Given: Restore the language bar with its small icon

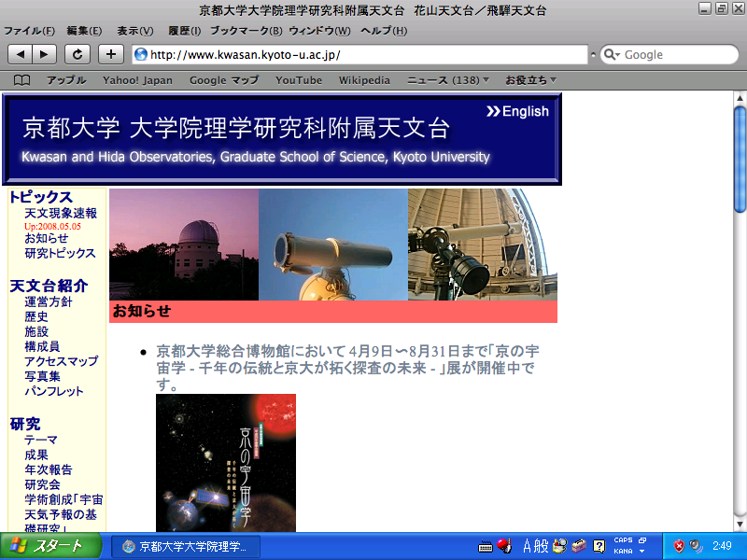Looking at the screenshot, I should point(642,540).
